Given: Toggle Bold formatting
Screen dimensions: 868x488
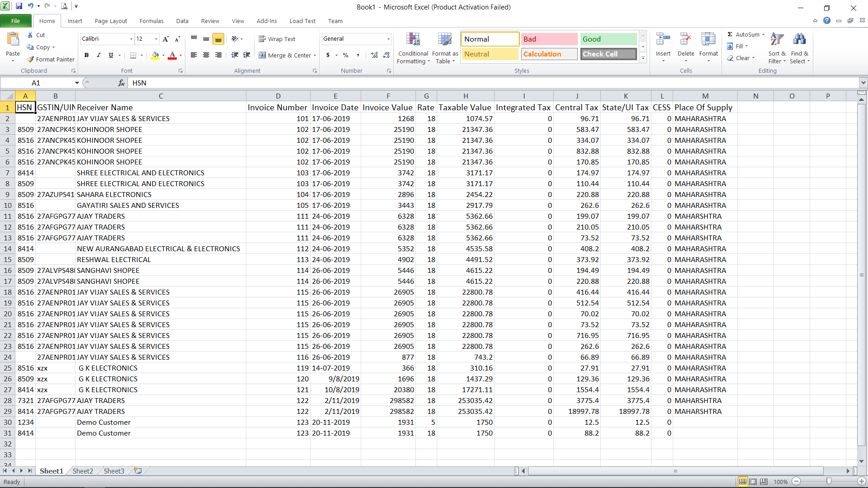Looking at the screenshot, I should pos(86,55).
